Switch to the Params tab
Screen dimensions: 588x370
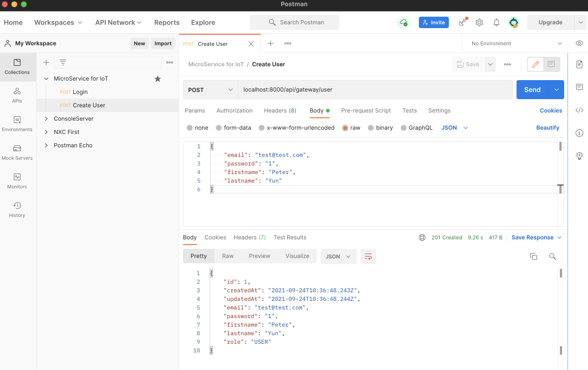[x=195, y=111]
